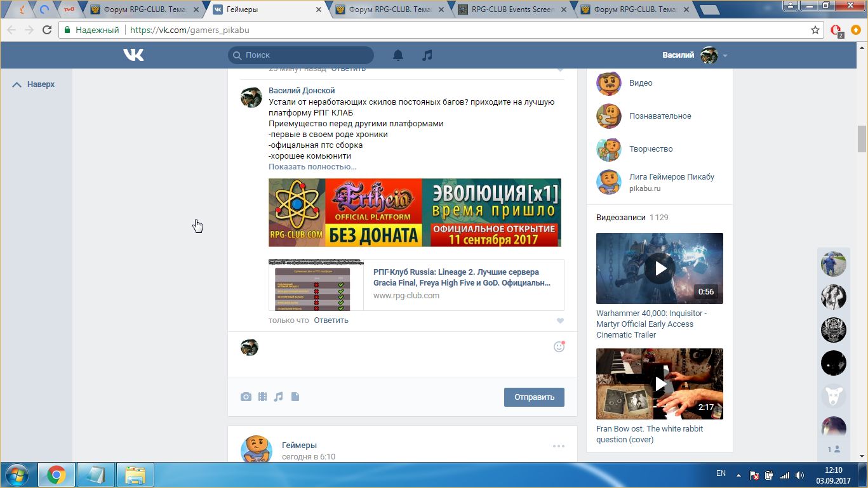Switch the EN input language indicator
Screen dimensions: 868x488
point(721,473)
